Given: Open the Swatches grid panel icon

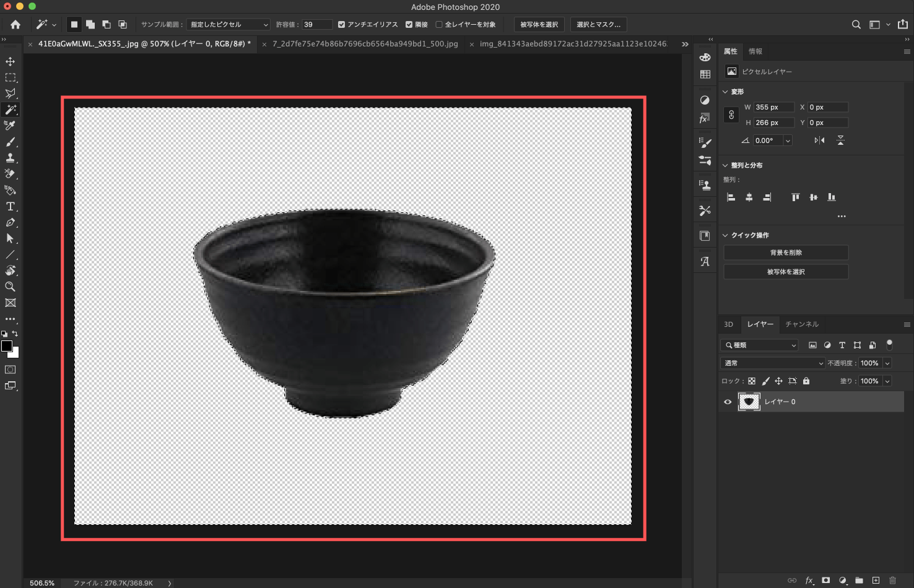Looking at the screenshot, I should point(705,74).
